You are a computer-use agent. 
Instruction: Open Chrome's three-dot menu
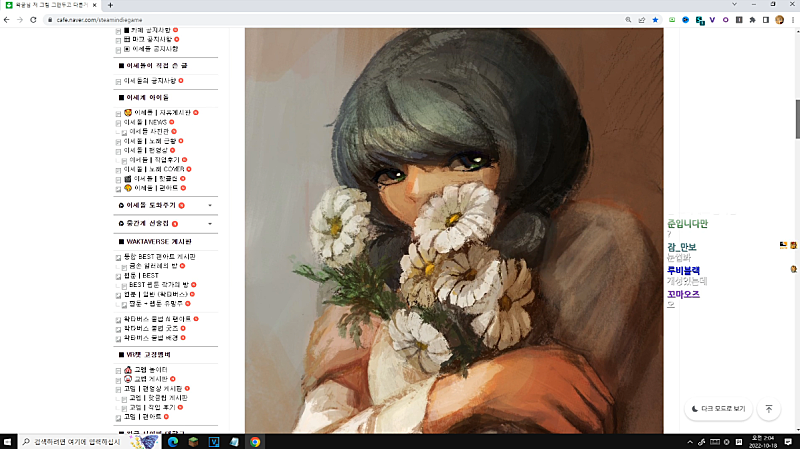coord(793,20)
